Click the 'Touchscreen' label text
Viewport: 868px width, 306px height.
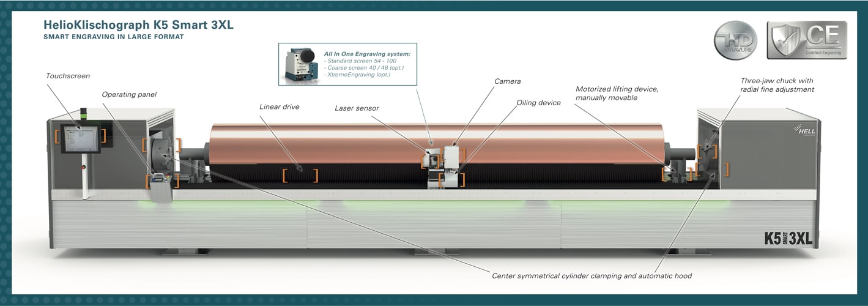(68, 76)
